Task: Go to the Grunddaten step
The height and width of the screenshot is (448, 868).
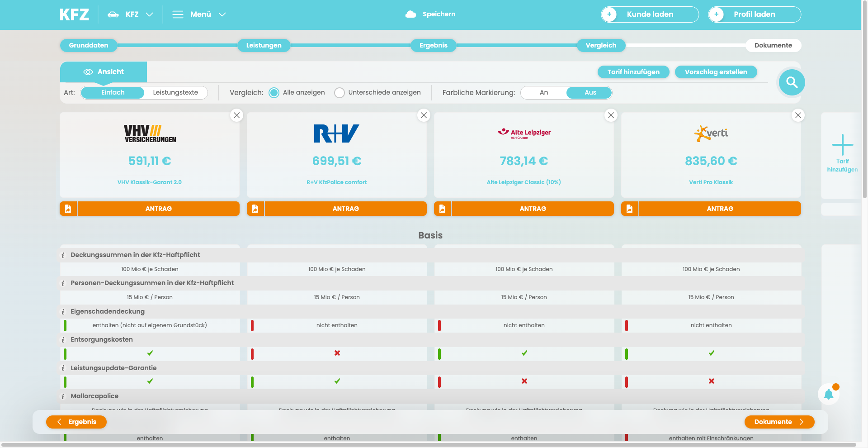Action: tap(89, 45)
